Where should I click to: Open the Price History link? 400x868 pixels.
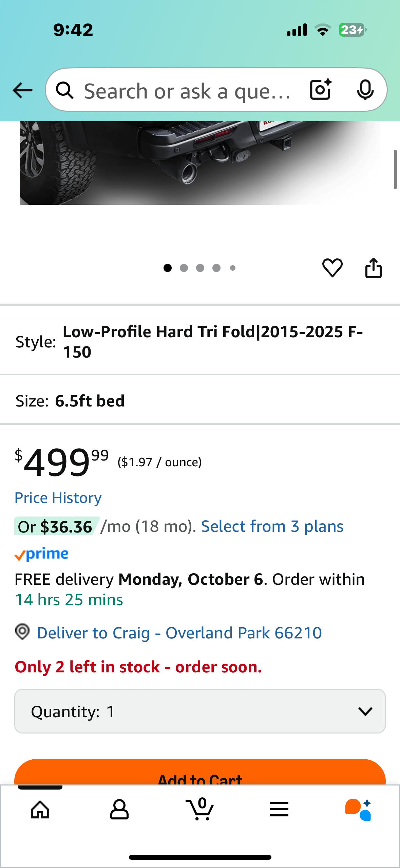click(58, 498)
